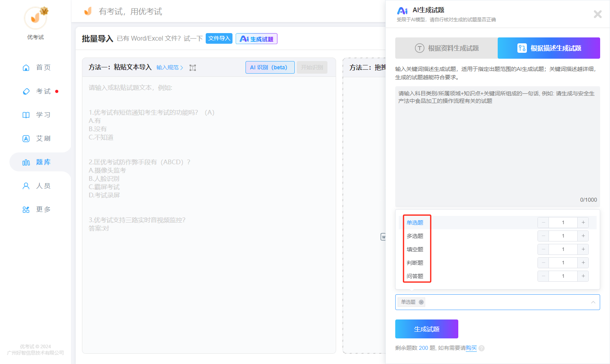Open the 输入规范 input rules link

coord(169,67)
